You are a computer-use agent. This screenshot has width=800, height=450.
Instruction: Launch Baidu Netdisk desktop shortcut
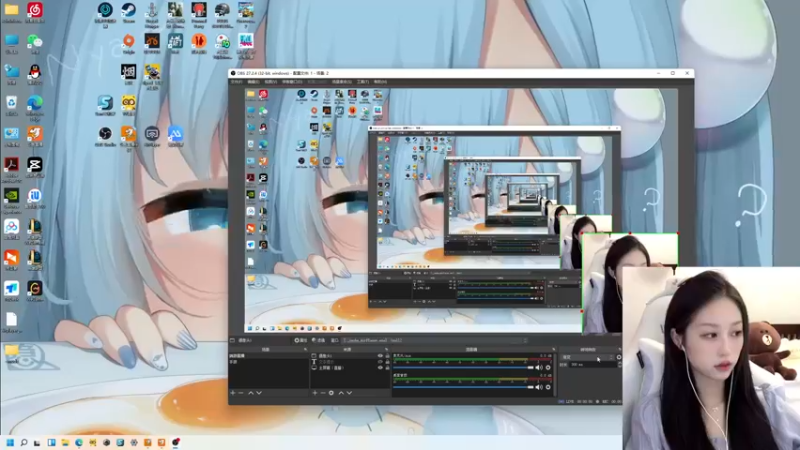pos(11,228)
